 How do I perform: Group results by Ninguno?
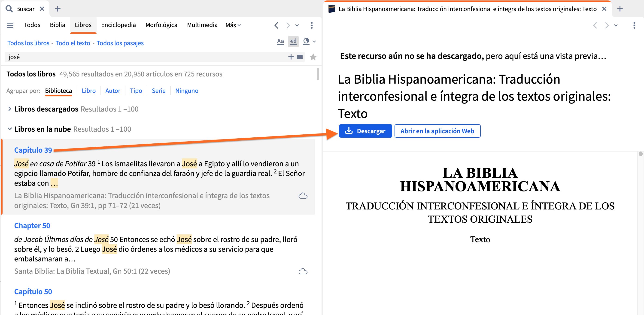(x=187, y=91)
